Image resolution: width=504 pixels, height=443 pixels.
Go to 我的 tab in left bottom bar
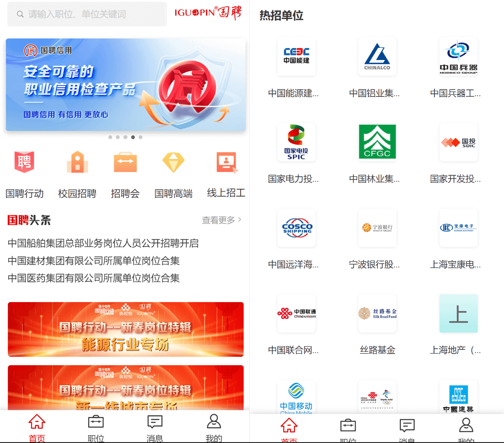(214, 427)
